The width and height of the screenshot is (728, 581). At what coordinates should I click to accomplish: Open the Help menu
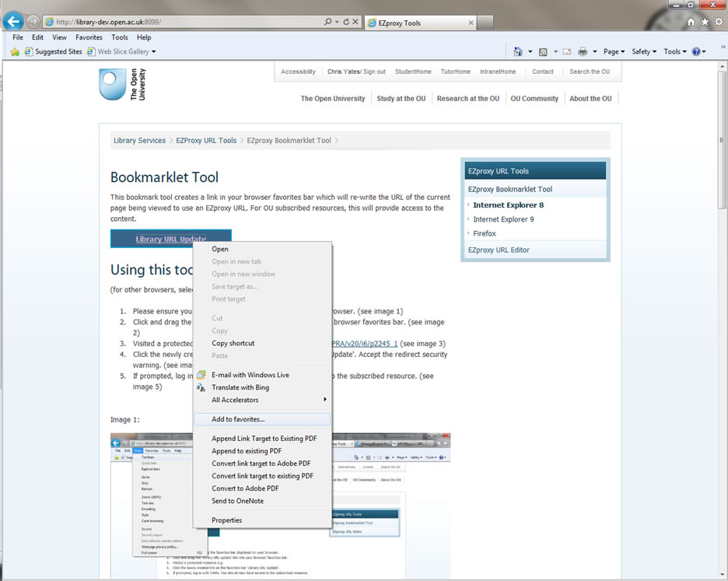[x=143, y=37]
